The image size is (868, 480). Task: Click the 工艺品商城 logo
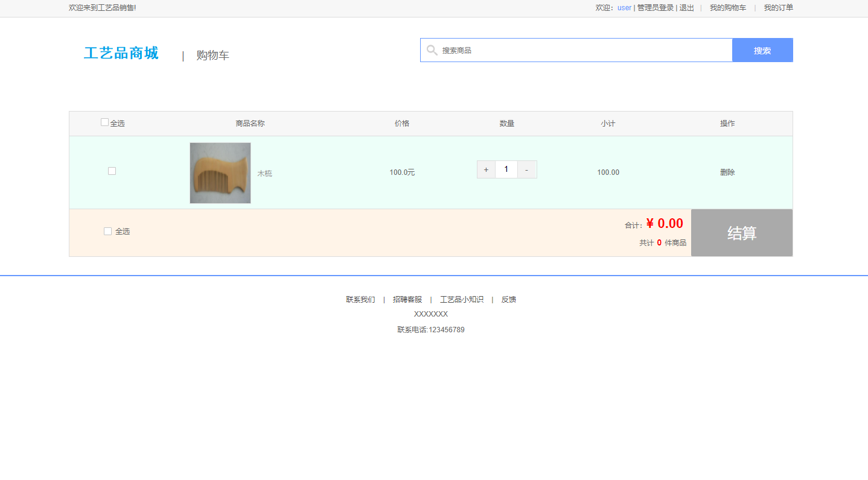pyautogui.click(x=121, y=53)
